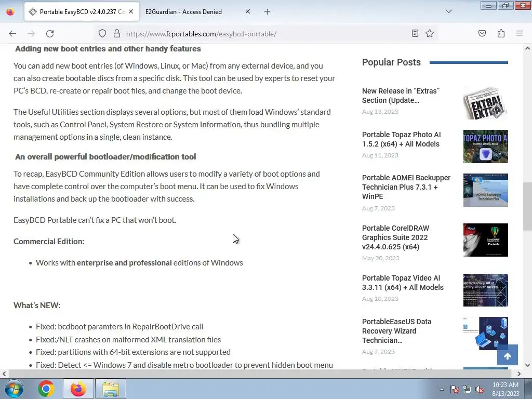
Task: Open a new tab with plus button
Action: [267, 12]
